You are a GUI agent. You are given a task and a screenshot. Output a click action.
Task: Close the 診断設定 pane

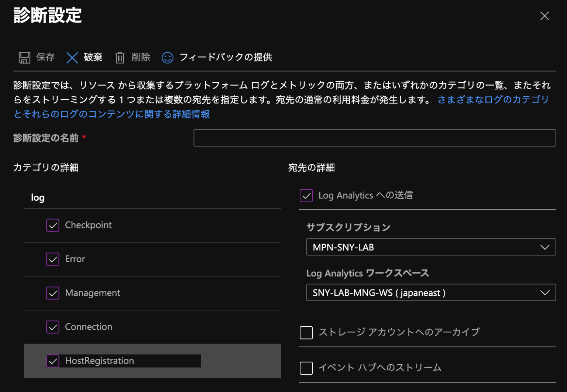(544, 16)
